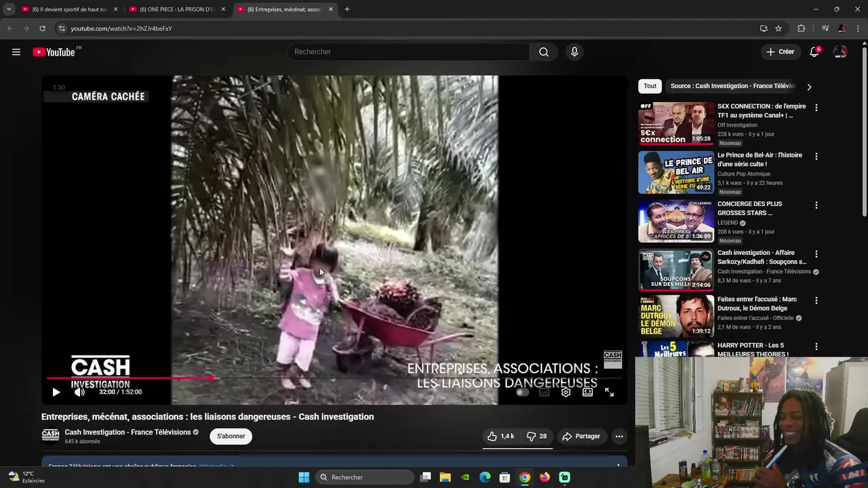Open S€X CONNECTION video thumbnail

(x=676, y=123)
